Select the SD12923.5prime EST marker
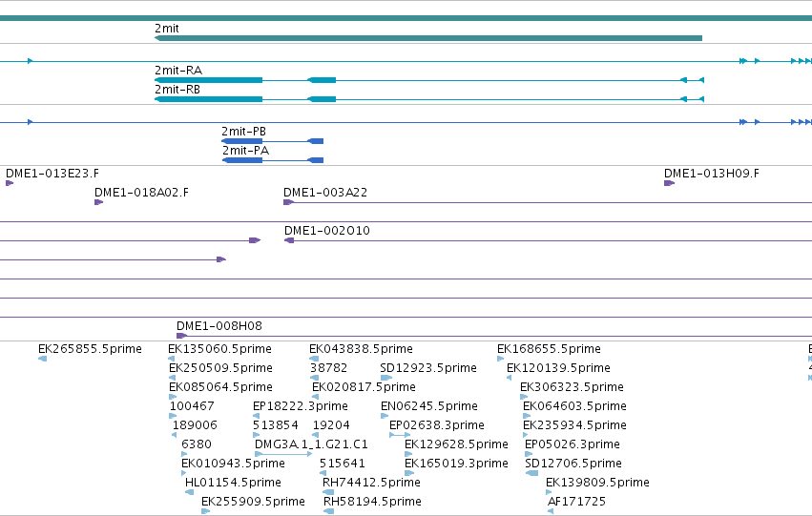Viewport: 812px width, 516px height. (385, 378)
